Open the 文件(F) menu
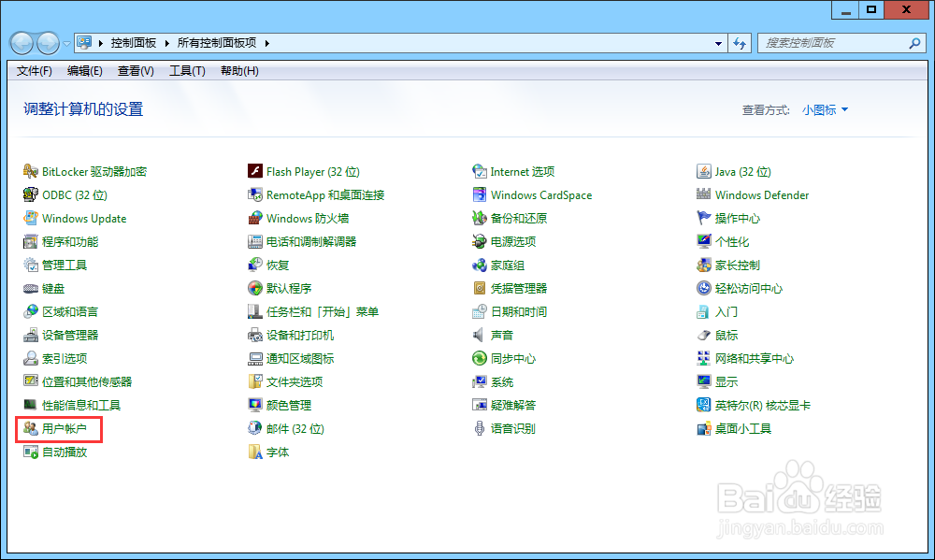 [x=34, y=71]
